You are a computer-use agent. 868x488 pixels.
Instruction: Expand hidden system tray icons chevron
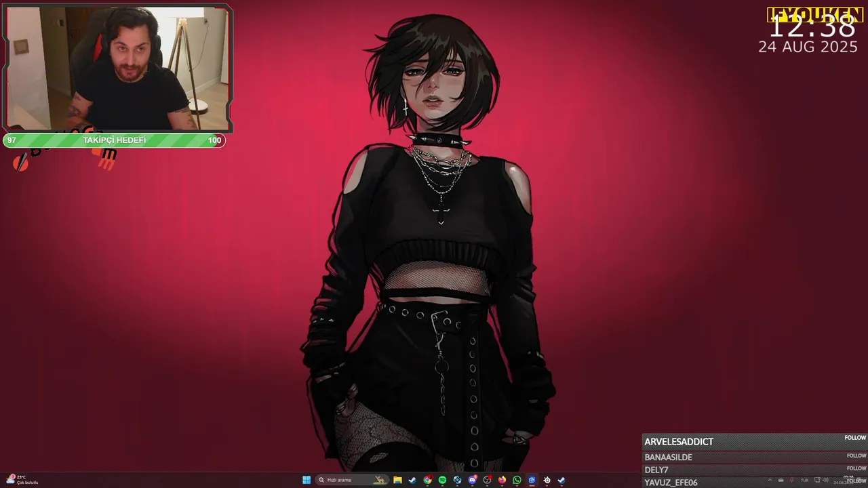pos(770,481)
